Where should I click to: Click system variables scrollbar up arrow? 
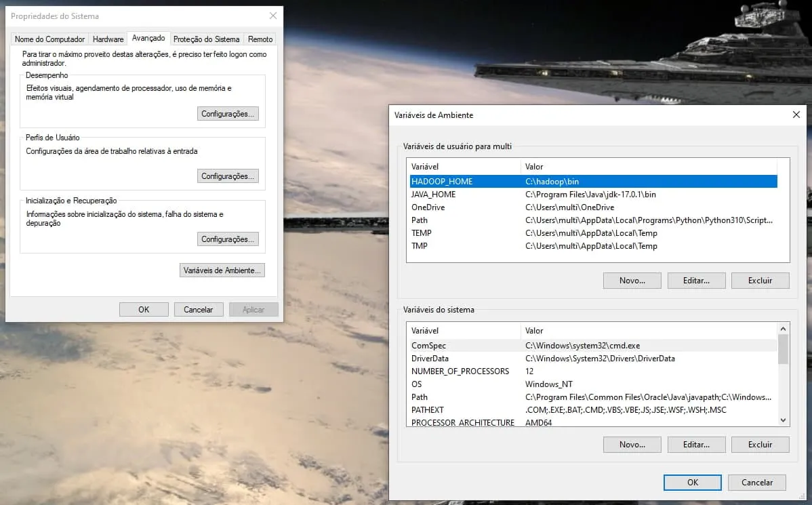pyautogui.click(x=783, y=329)
